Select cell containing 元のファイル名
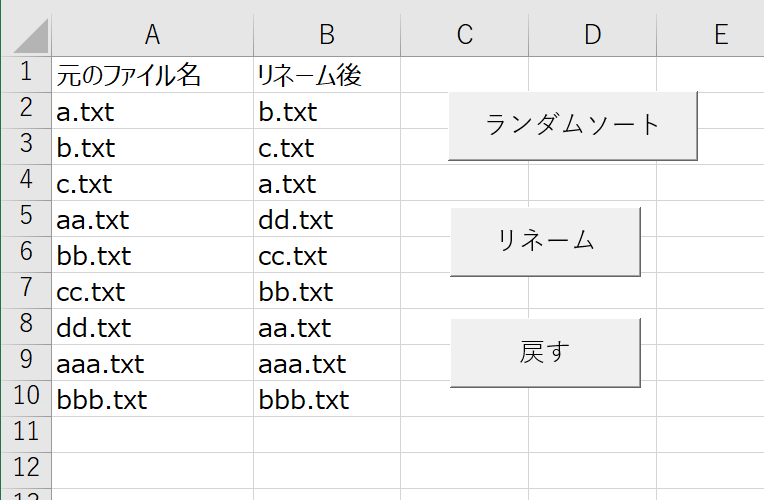Screen dimensions: 764x500 [x=152, y=75]
